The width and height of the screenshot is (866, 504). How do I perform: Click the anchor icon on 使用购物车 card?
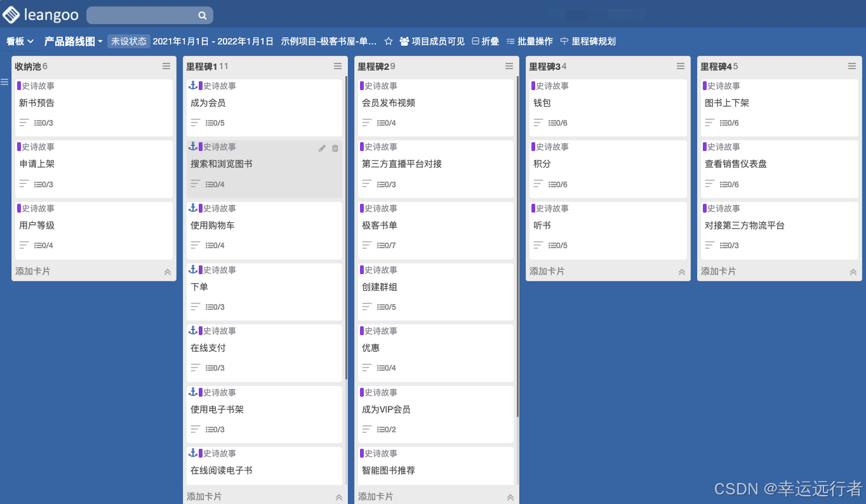pos(193,208)
